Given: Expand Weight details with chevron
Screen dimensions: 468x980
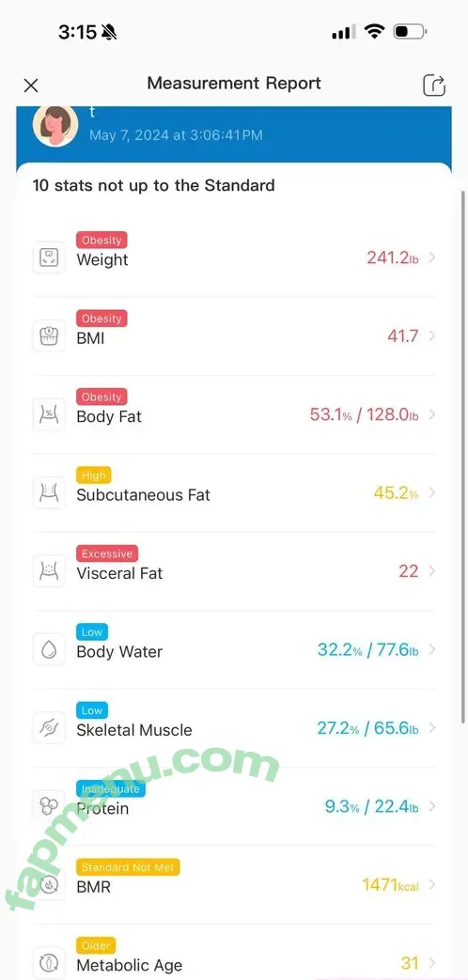Looking at the screenshot, I should [x=431, y=257].
